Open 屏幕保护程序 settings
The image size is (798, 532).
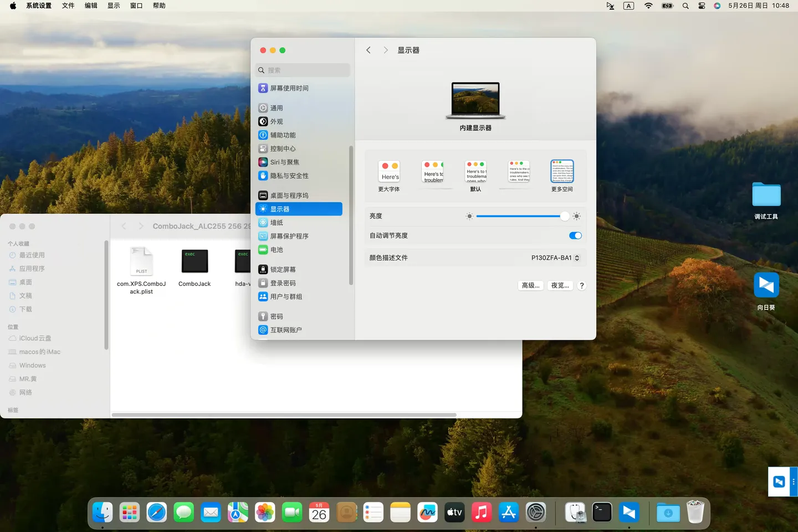[289, 236]
